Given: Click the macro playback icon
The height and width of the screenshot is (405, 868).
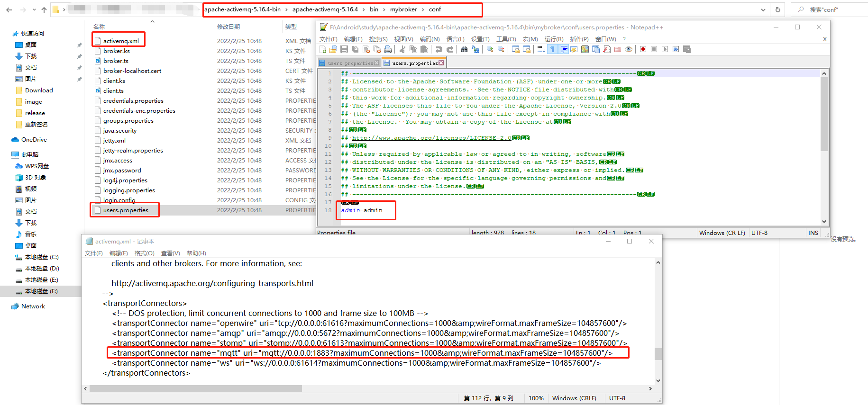Looking at the screenshot, I should [665, 49].
